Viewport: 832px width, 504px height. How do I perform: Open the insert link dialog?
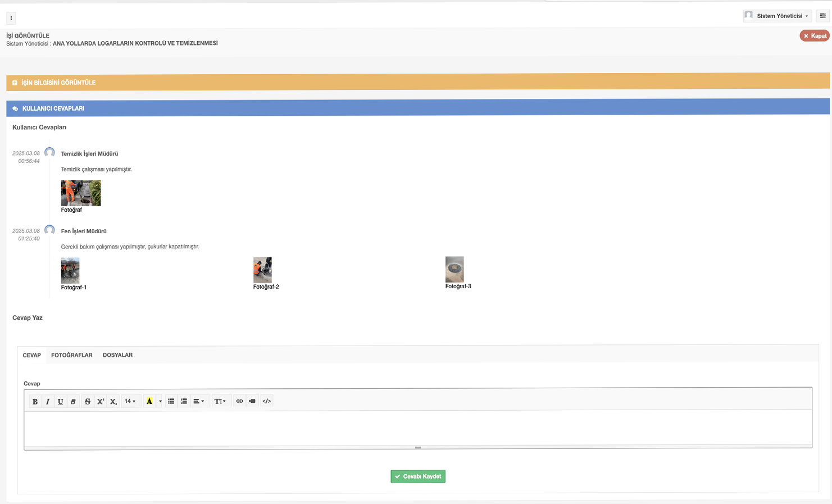[x=239, y=401]
